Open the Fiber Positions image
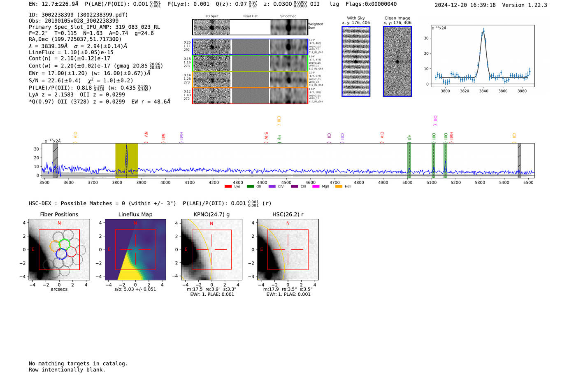This screenshot has height=392, width=576. 59,250
